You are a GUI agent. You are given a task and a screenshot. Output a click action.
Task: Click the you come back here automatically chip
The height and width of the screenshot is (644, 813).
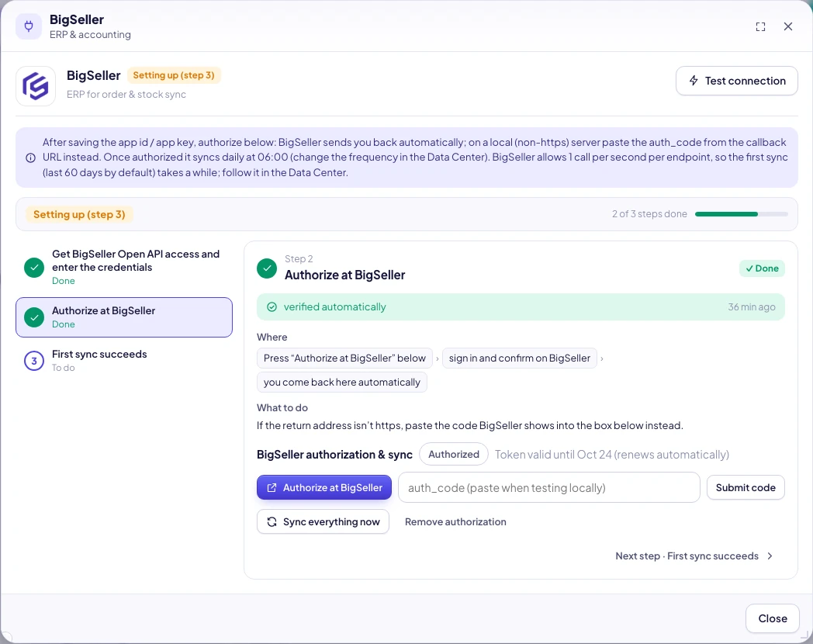(x=341, y=383)
